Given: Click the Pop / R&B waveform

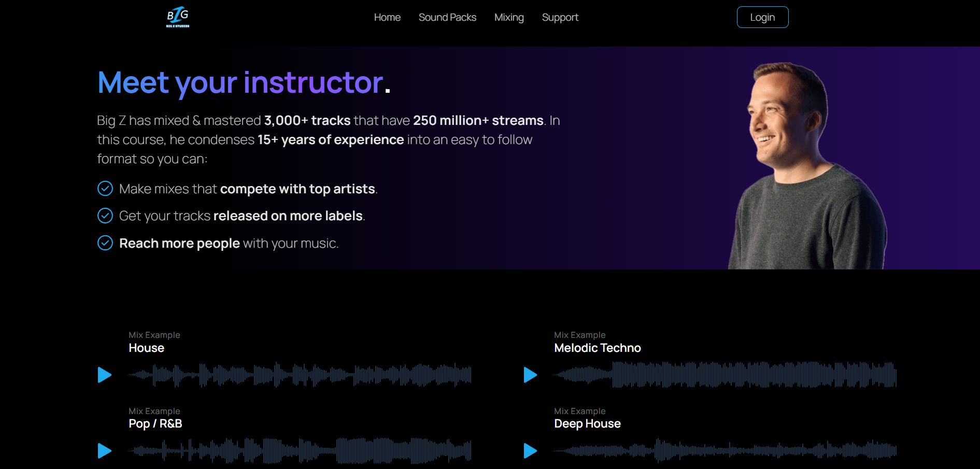Looking at the screenshot, I should click(x=301, y=451).
